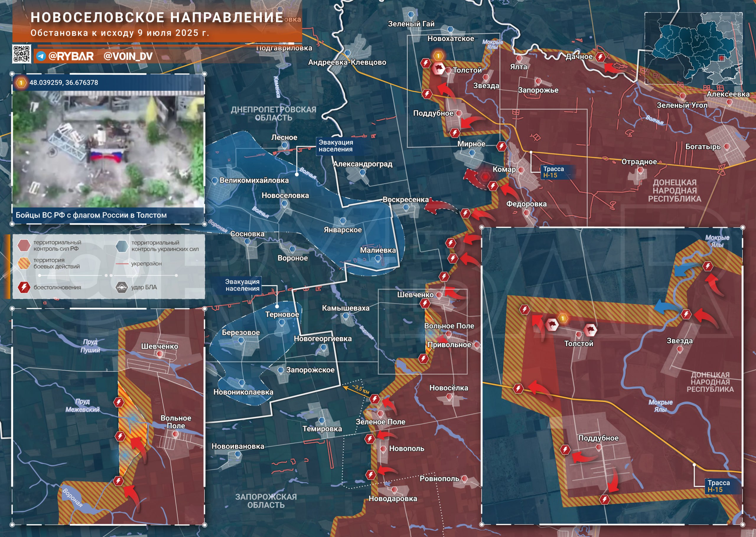Viewport: 756px width, 537px height.
Task: Click the clash icon right of Мирное label
Action: 501,146
